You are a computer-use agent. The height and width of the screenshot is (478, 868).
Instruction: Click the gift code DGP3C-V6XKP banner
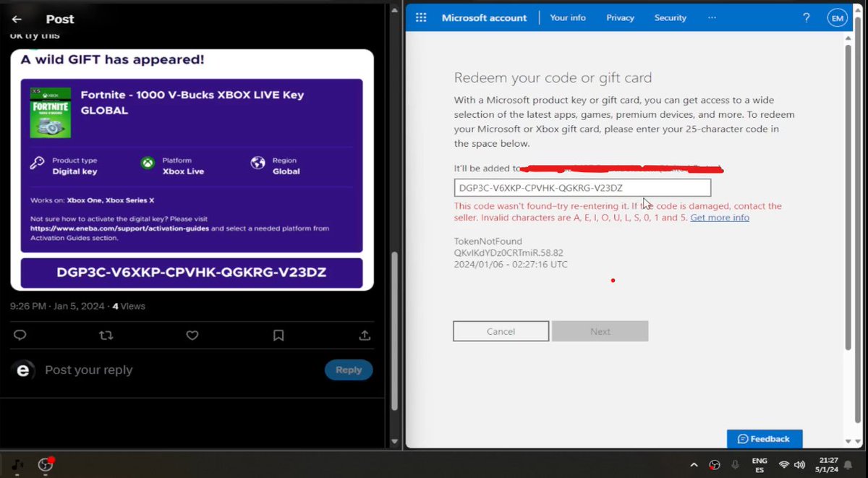(191, 272)
